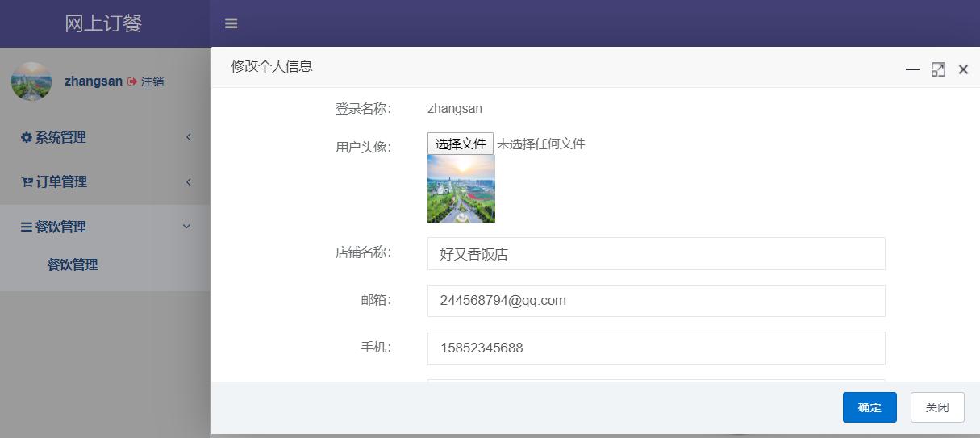Click the 登录名称 value zhangsan
The height and width of the screenshot is (438, 980).
pyautogui.click(x=455, y=108)
